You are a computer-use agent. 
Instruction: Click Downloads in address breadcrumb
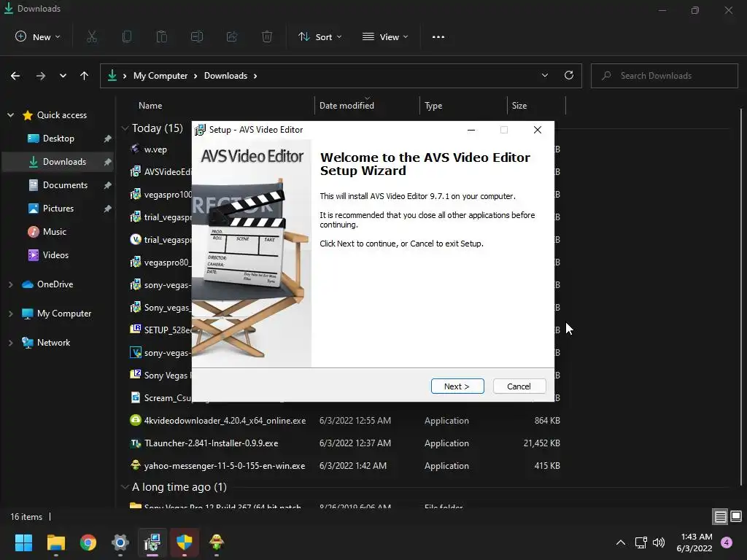226,76
